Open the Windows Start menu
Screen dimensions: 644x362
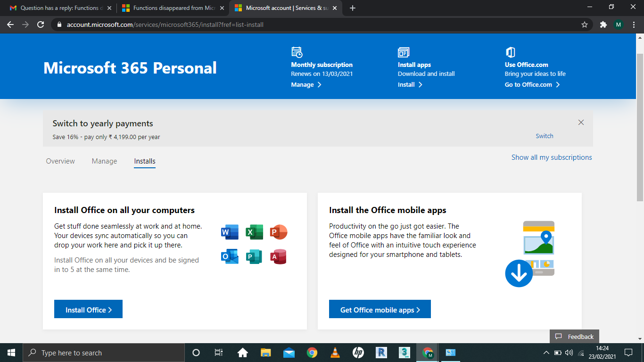coord(11,353)
